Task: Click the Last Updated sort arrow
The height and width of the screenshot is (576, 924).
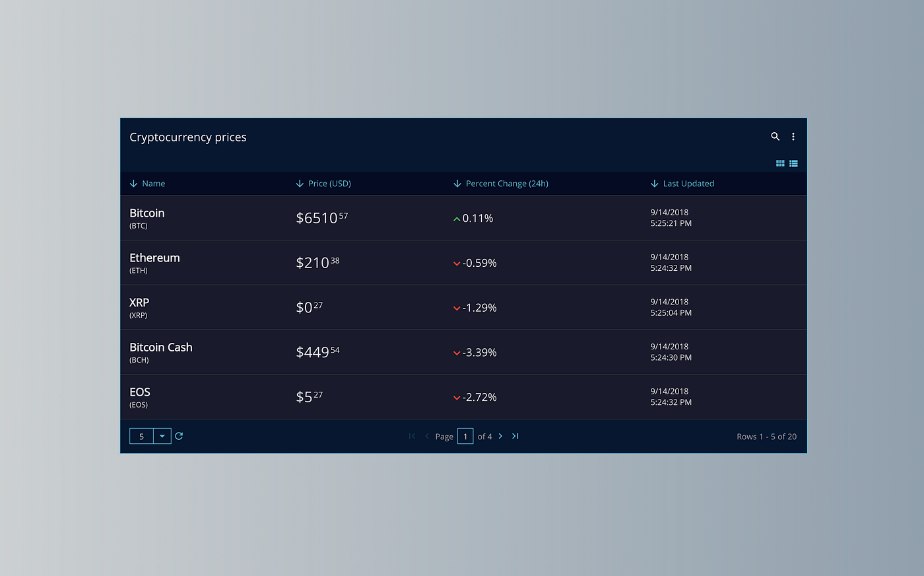Action: click(654, 184)
